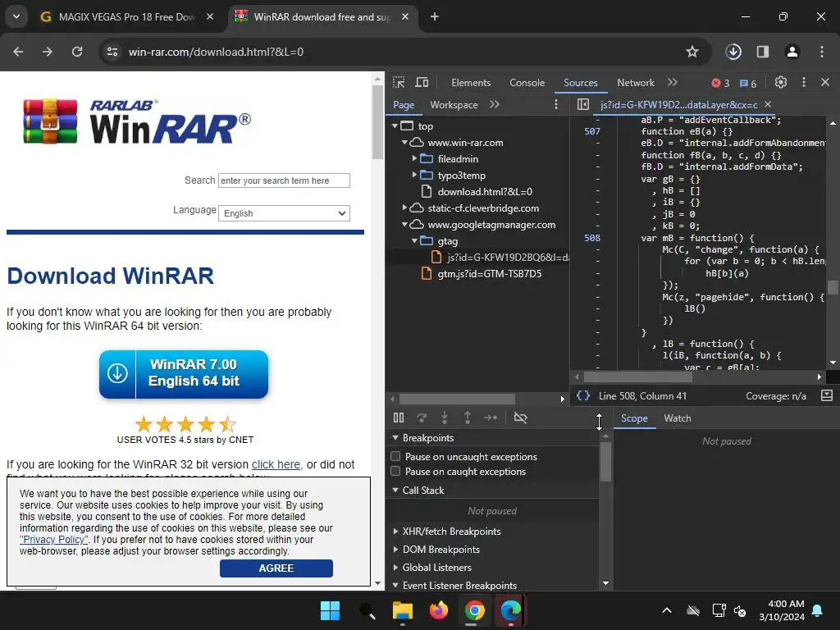The width and height of the screenshot is (840, 630).
Task: Open Chrome downloads icon
Action: coord(733,52)
